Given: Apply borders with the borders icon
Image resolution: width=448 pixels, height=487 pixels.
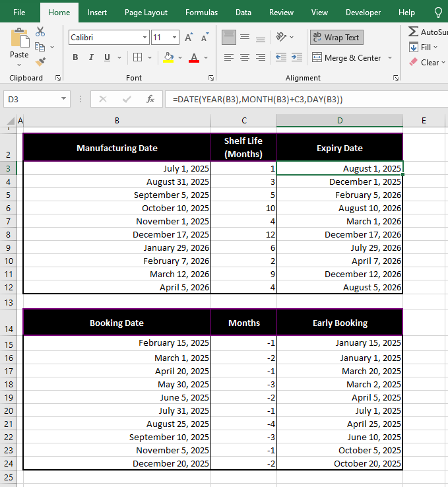Looking at the screenshot, I should click(137, 57).
